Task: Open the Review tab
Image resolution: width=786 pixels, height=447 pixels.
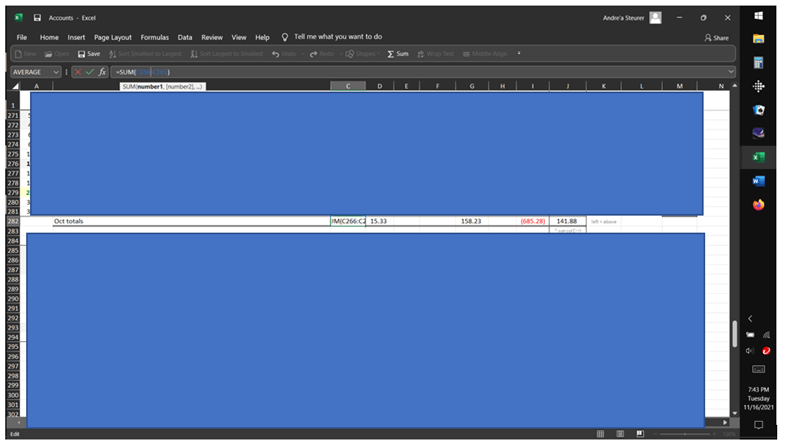Action: (212, 37)
